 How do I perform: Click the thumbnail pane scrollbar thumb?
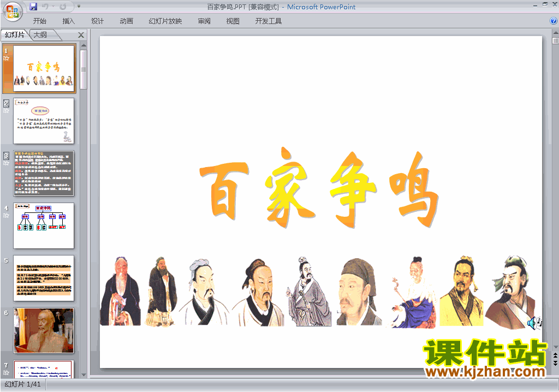(x=84, y=69)
